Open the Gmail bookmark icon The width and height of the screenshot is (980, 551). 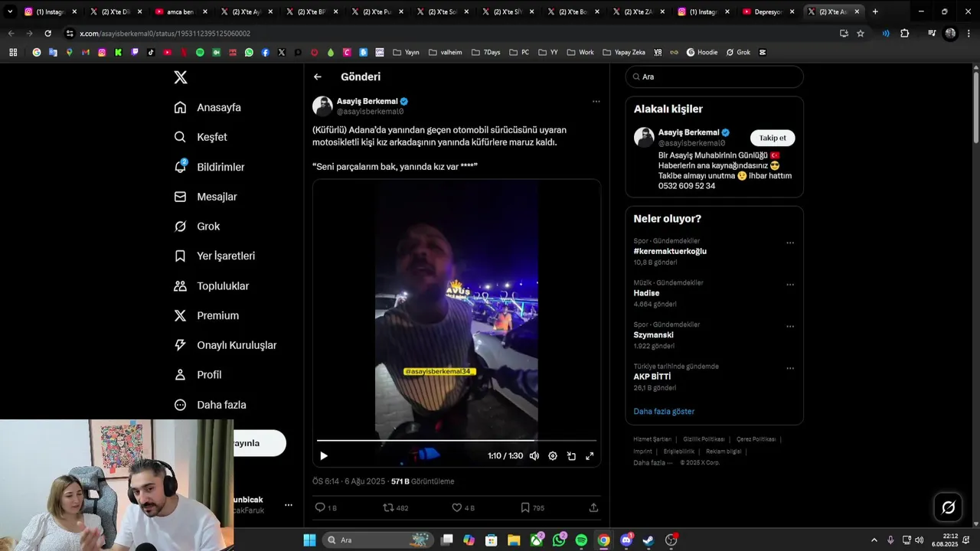(x=86, y=53)
